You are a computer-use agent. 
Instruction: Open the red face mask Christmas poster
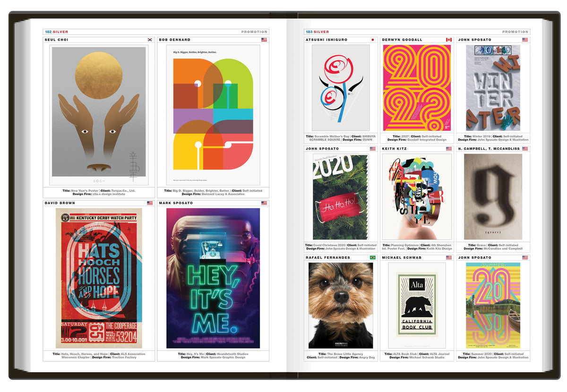341,197
